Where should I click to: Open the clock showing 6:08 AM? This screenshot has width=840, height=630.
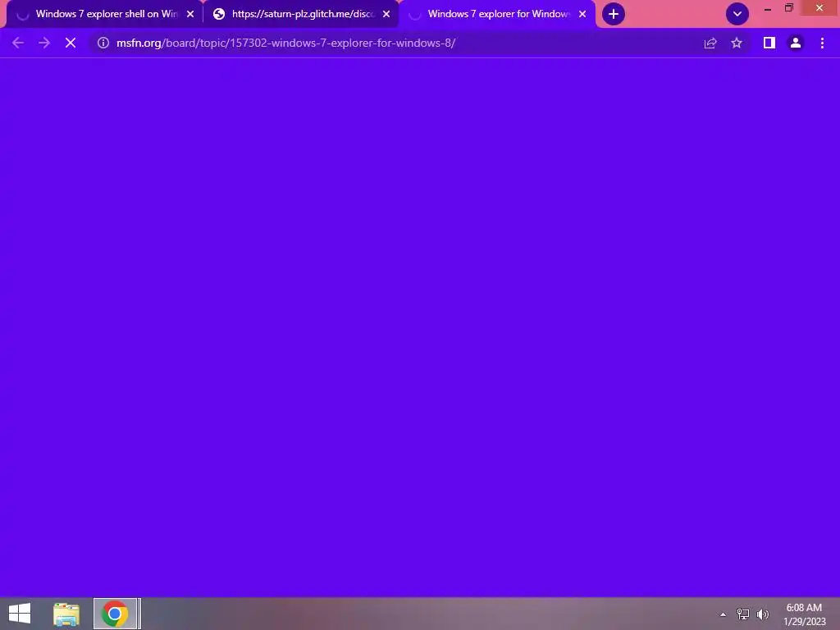[x=804, y=614]
